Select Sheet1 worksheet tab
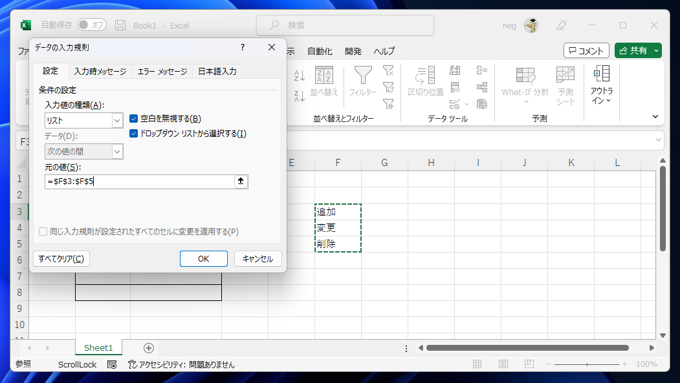This screenshot has width=680, height=383. [98, 347]
